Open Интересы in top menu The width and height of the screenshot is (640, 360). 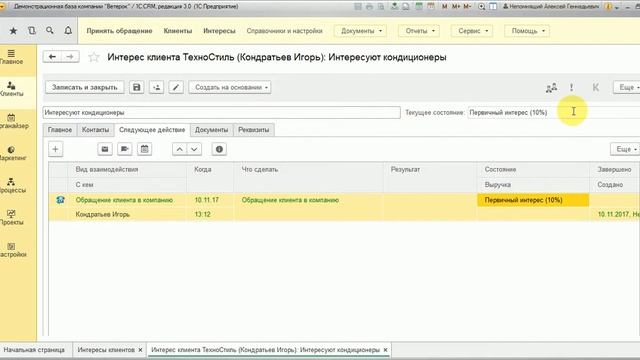pos(219,31)
